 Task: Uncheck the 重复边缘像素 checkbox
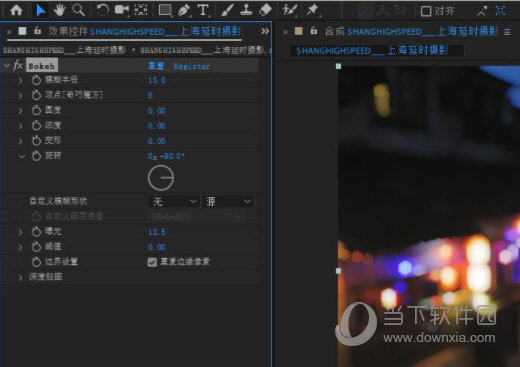point(152,262)
